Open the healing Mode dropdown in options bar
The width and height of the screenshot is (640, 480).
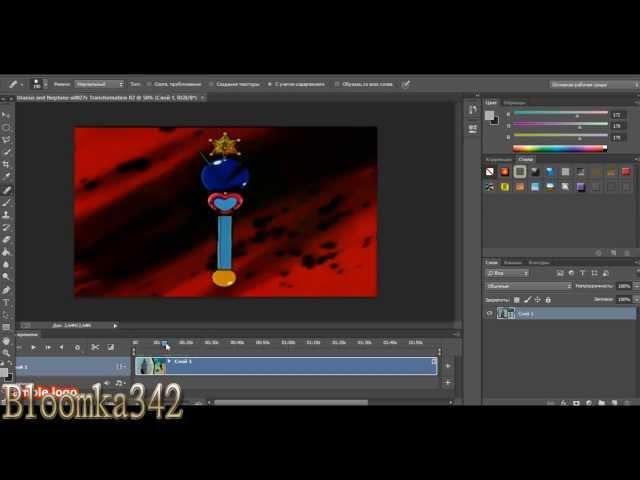tap(99, 84)
